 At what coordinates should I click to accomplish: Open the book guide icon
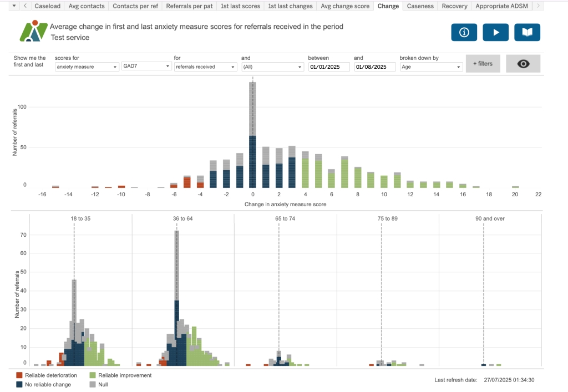(x=527, y=33)
